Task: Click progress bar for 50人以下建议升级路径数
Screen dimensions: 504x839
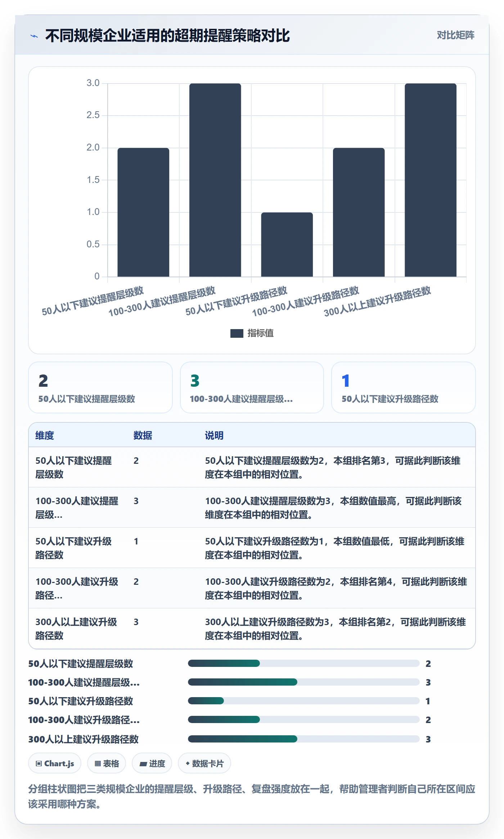Action: pyautogui.click(x=304, y=701)
